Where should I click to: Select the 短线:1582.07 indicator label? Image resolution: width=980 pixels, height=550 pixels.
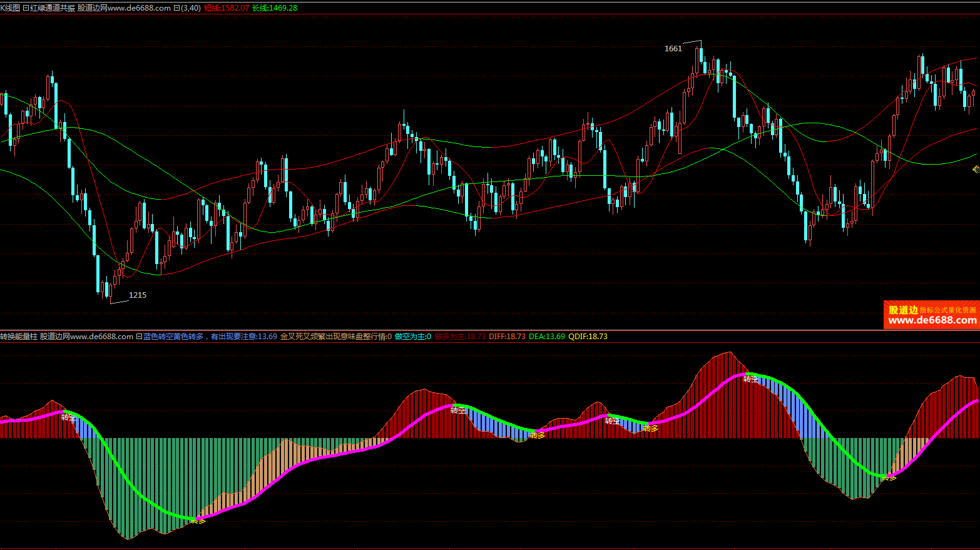tap(226, 8)
